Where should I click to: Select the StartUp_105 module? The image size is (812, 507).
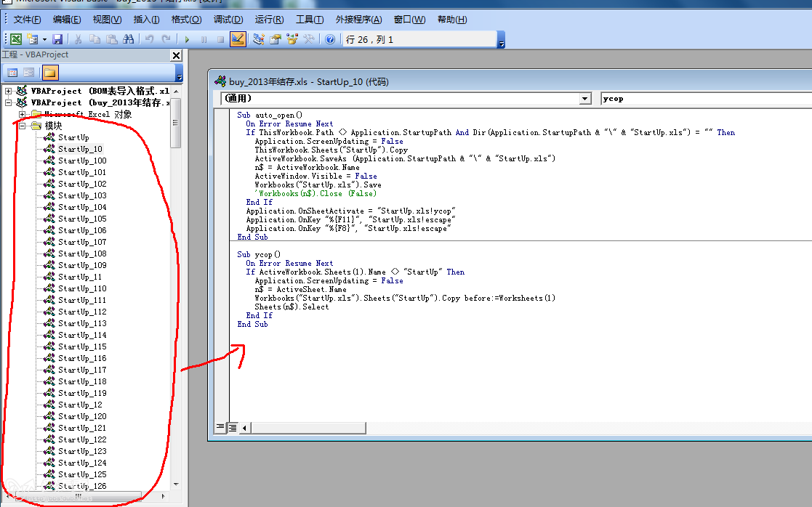[x=82, y=219]
